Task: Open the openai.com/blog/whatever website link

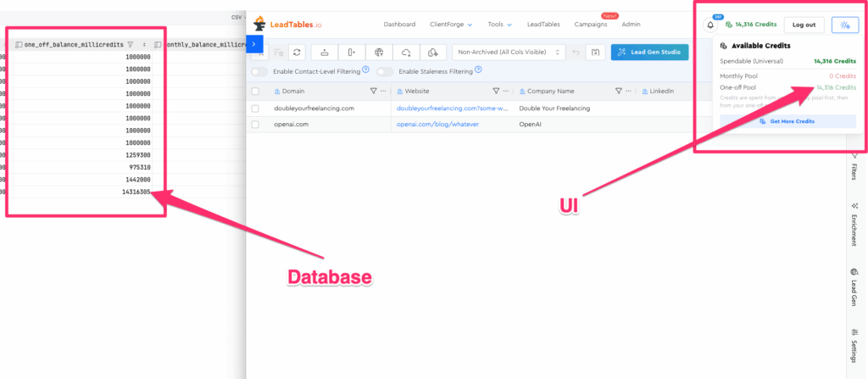Action: tap(437, 125)
